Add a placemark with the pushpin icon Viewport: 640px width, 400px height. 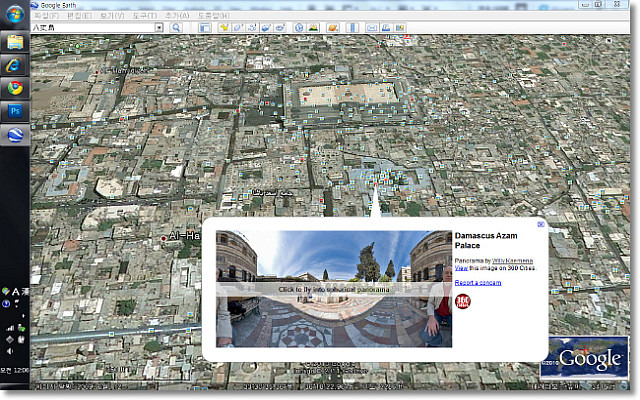click(224, 27)
